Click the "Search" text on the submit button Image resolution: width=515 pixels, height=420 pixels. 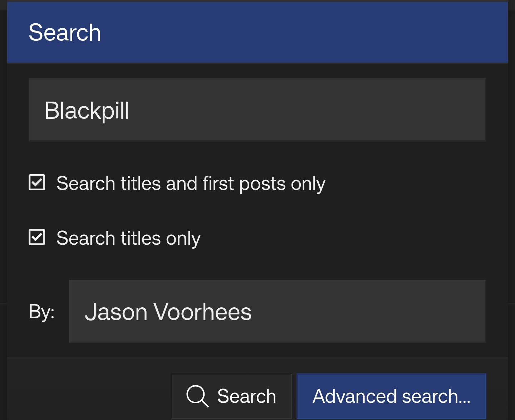[x=246, y=396]
